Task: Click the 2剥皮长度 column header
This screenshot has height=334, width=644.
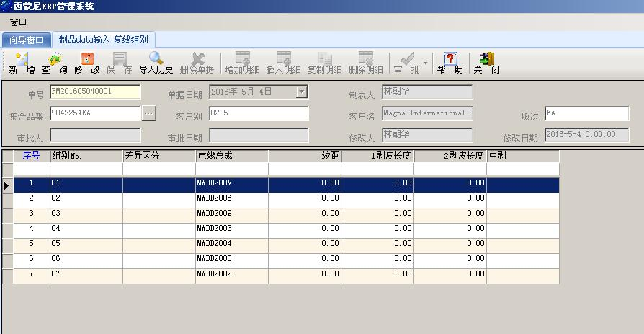Action: pyautogui.click(x=450, y=157)
